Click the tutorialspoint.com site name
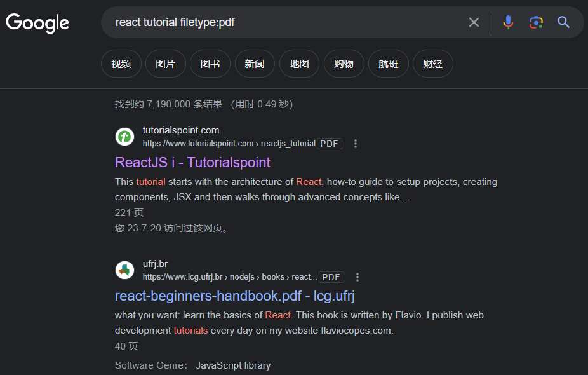 point(181,131)
